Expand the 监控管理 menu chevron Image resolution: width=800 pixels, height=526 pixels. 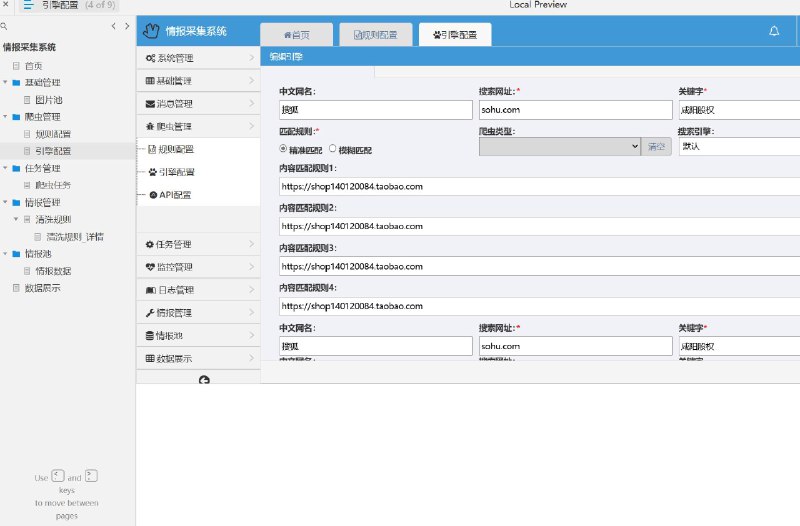tap(252, 267)
